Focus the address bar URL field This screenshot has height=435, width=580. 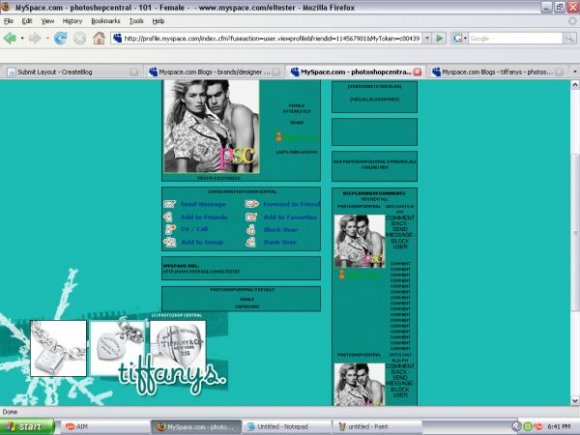pyautogui.click(x=272, y=38)
